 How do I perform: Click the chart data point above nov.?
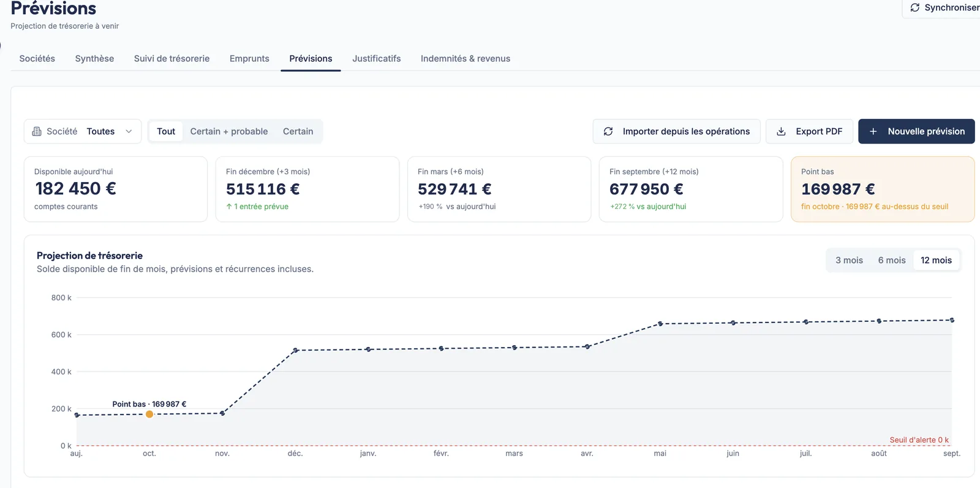point(222,413)
